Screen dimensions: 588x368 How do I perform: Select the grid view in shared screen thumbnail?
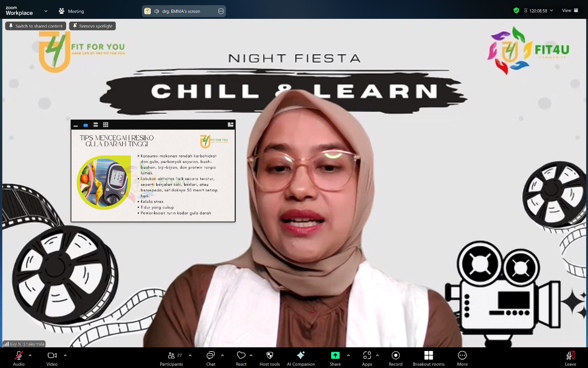tap(106, 125)
